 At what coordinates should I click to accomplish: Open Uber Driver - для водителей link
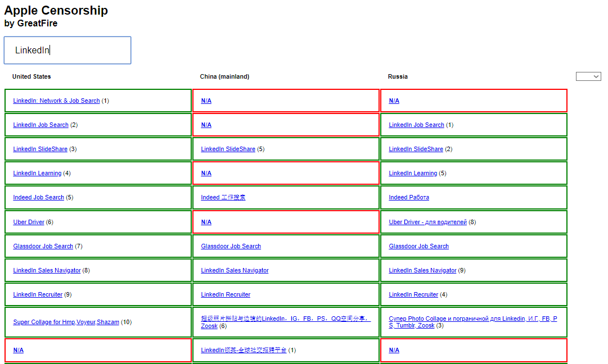coord(427,222)
